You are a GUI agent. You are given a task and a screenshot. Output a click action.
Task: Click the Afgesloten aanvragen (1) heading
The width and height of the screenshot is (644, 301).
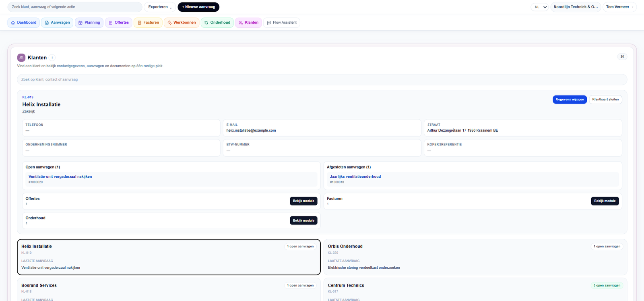(x=349, y=167)
